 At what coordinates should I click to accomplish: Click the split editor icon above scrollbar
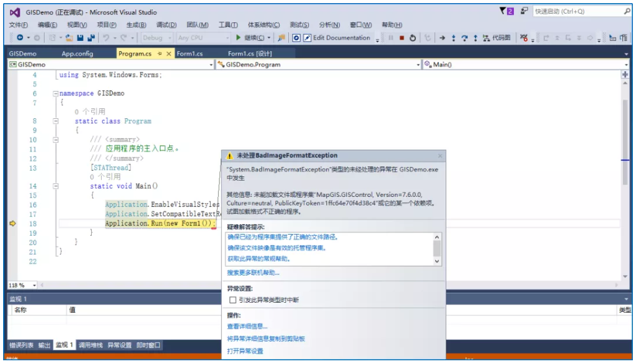tap(625, 74)
